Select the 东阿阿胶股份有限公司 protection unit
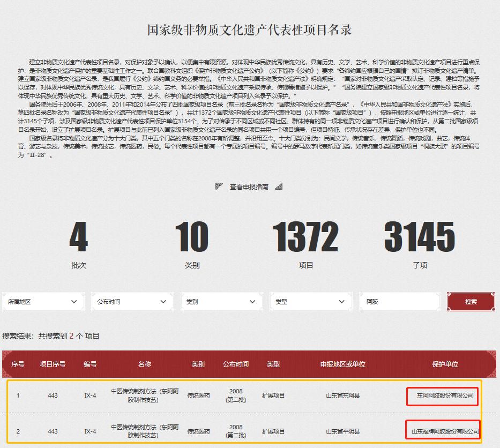500x448 pixels. coord(442,396)
